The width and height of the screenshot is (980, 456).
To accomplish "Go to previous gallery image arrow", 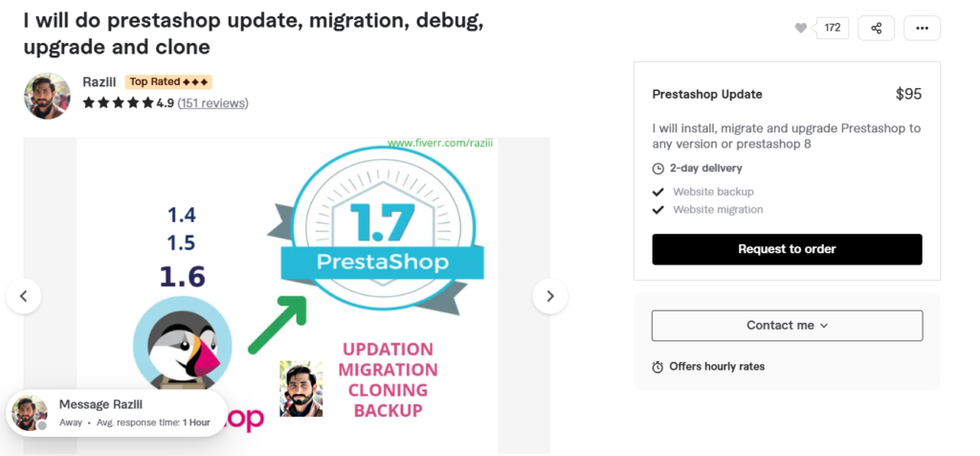I will click(24, 296).
